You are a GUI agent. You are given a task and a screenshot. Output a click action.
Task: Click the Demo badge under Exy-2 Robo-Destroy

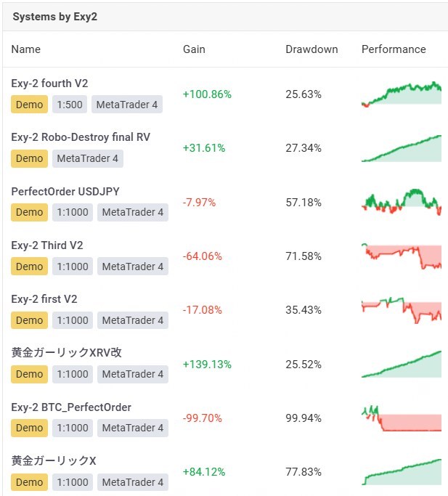coord(30,158)
